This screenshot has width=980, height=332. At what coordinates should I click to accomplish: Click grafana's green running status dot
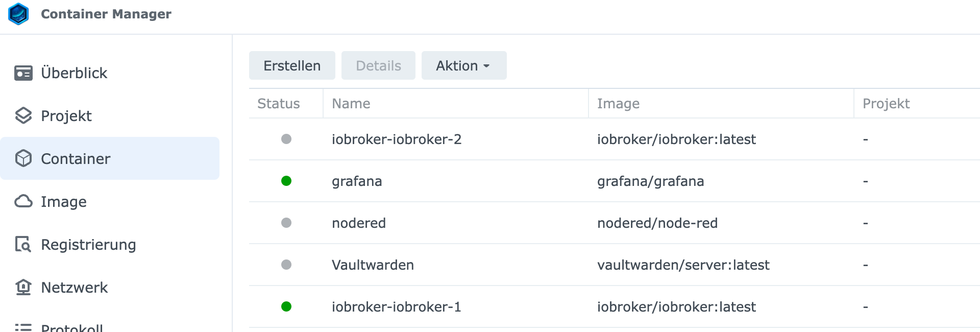click(286, 181)
